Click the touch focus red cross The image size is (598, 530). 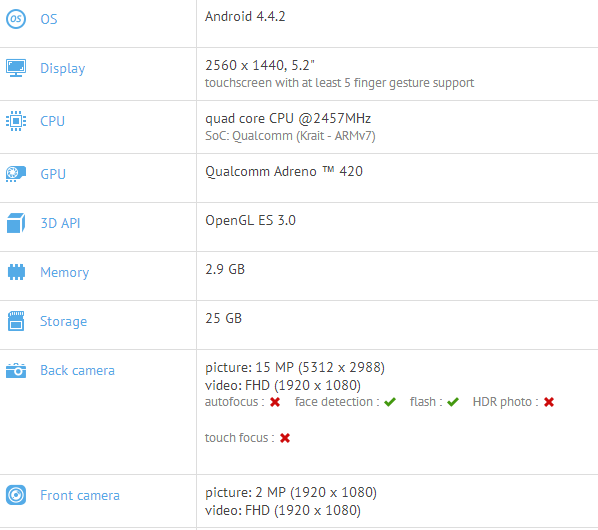[x=285, y=438]
